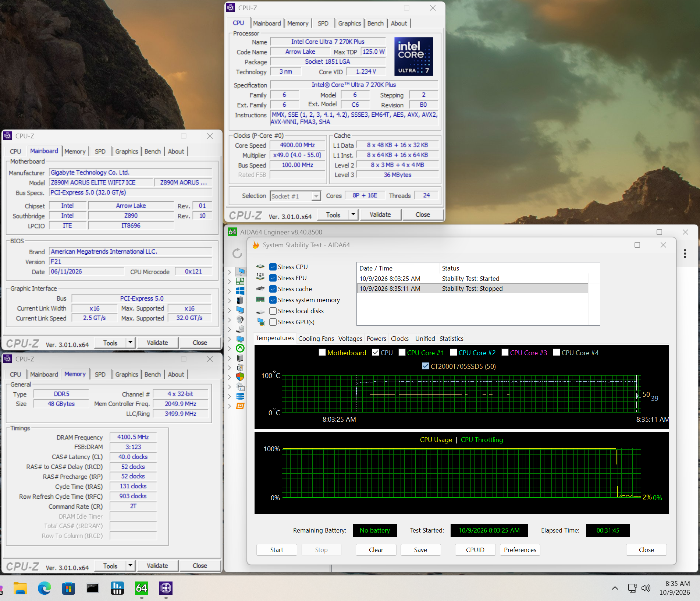The width and height of the screenshot is (700, 601).
Task: Open HWiNFO blue bars icon on taskbar
Action: [x=117, y=588]
